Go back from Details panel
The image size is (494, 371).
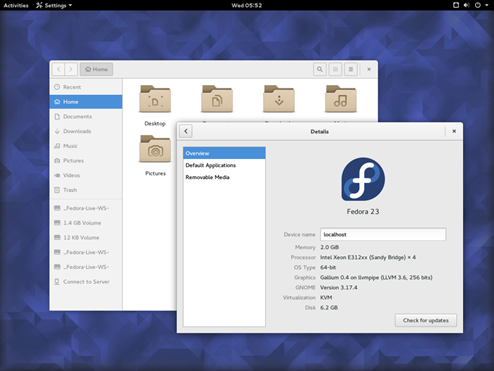point(186,131)
